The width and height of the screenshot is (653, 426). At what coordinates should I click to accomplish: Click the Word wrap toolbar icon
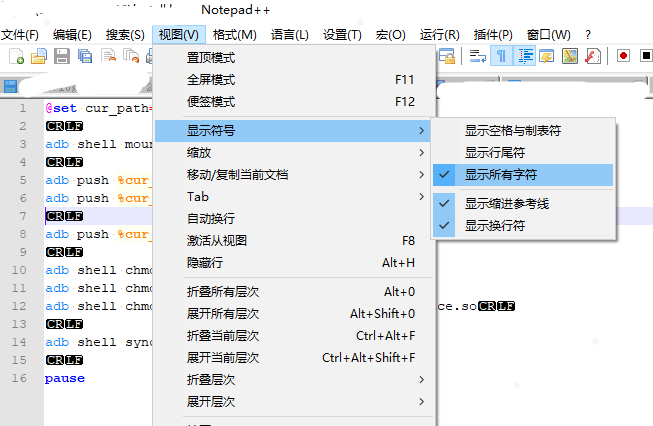point(478,56)
